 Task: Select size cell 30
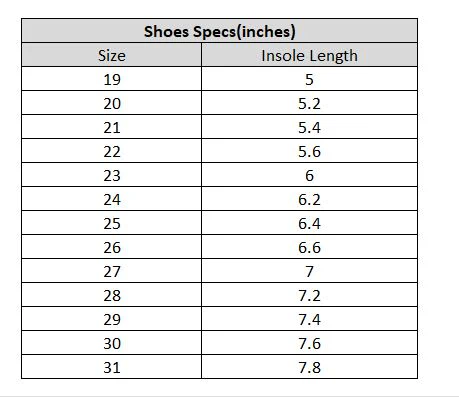pos(112,343)
